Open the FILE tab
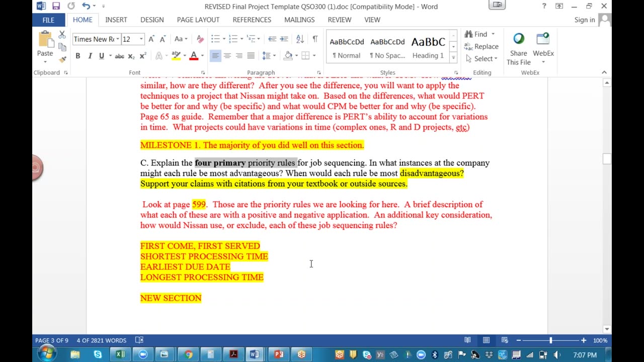 (48, 20)
